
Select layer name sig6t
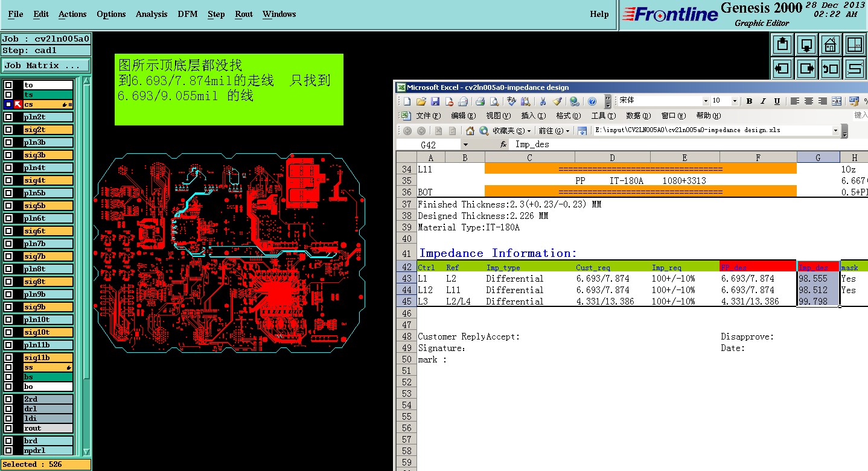pos(48,231)
